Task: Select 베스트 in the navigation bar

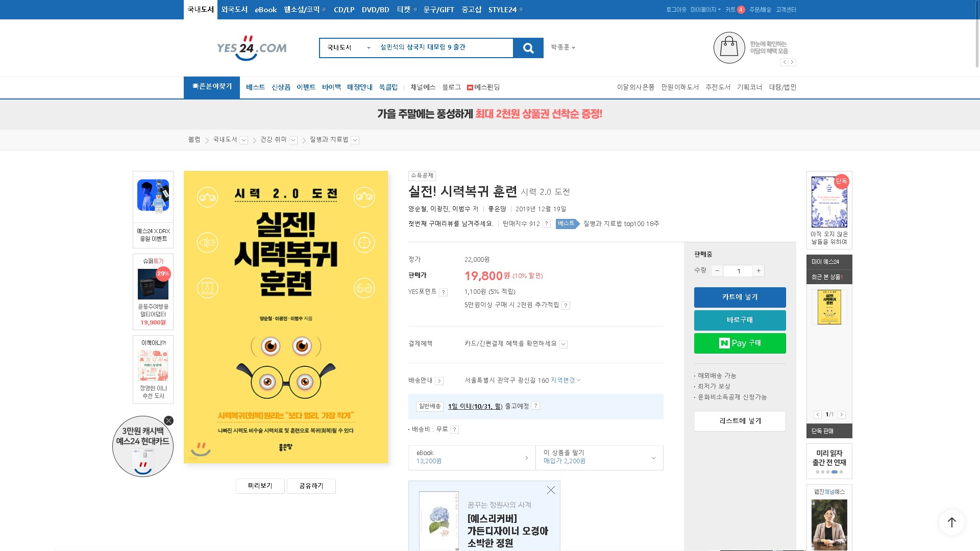Action: tap(255, 87)
